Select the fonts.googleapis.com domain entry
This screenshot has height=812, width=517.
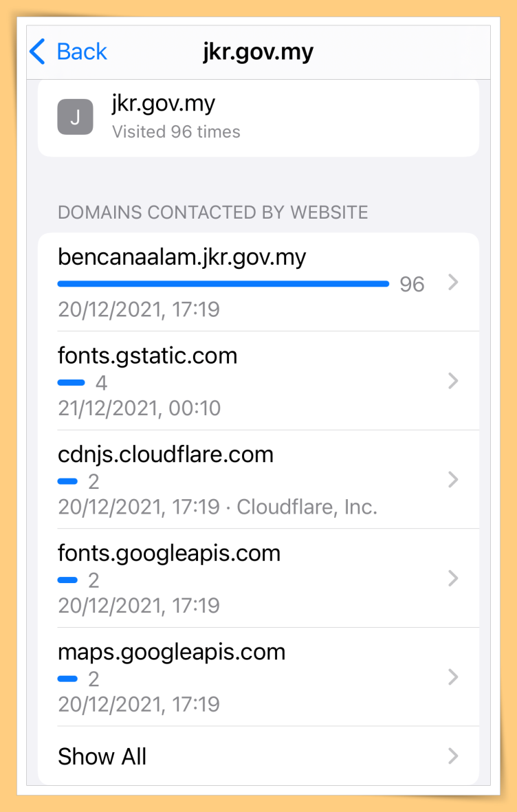coord(258,578)
